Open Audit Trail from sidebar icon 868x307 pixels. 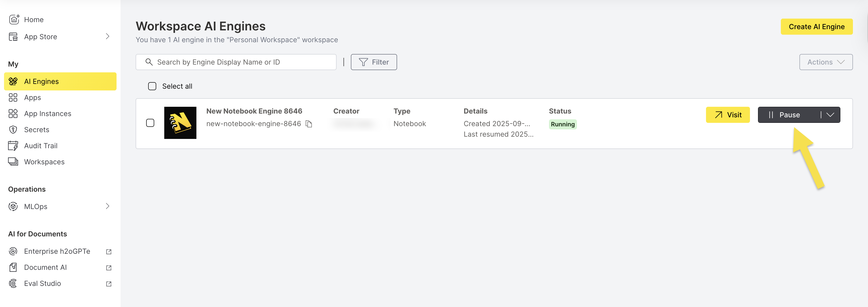click(x=13, y=146)
